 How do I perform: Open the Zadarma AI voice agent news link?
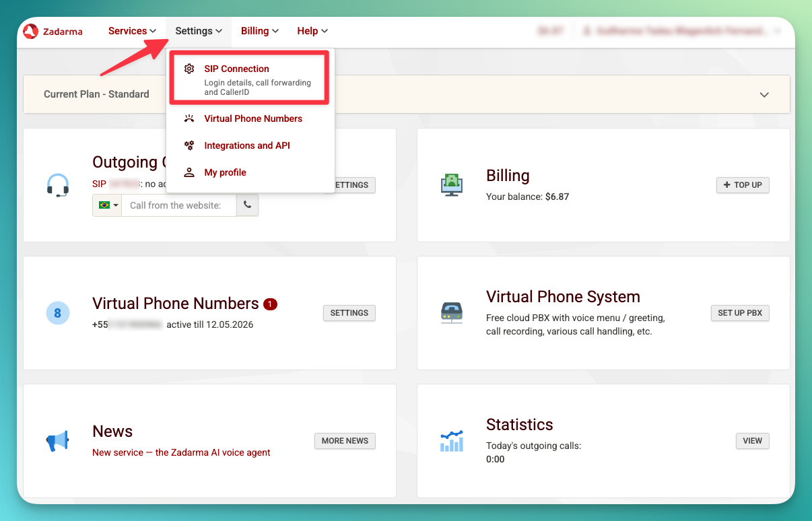pyautogui.click(x=181, y=452)
